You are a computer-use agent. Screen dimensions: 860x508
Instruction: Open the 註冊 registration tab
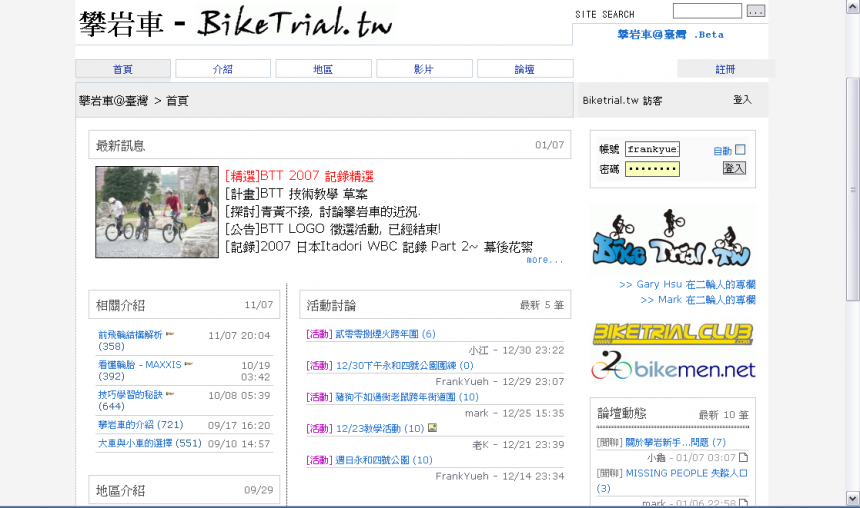[725, 69]
